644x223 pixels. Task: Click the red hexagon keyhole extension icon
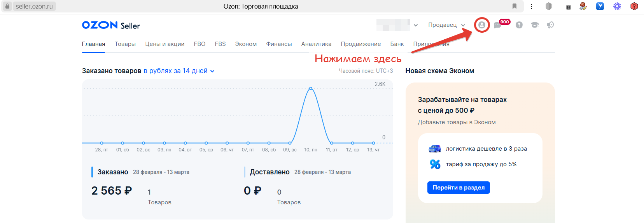[x=634, y=6]
